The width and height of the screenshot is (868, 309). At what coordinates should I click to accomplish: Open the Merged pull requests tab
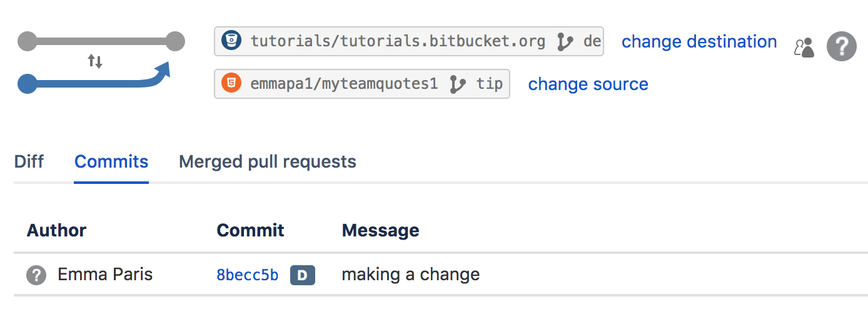click(268, 162)
